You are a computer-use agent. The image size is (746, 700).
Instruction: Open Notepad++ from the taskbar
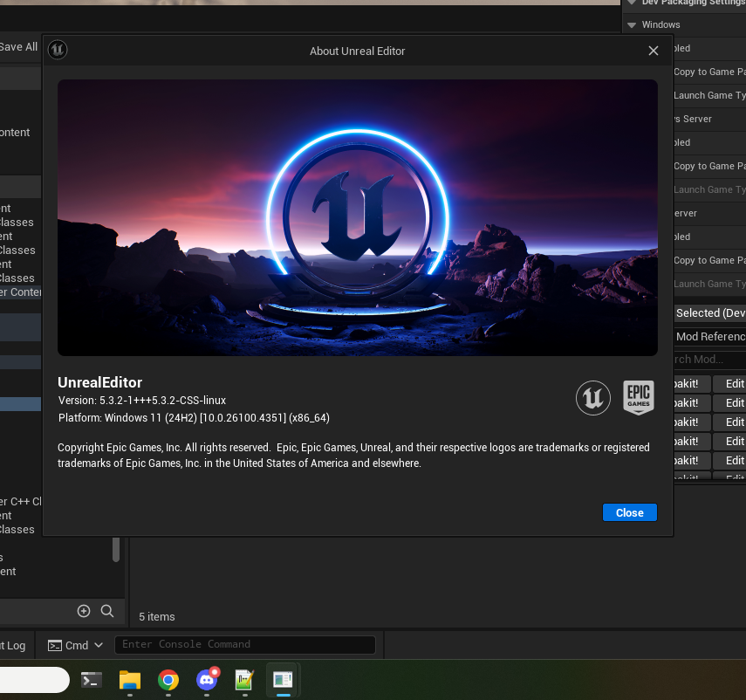tap(244, 680)
